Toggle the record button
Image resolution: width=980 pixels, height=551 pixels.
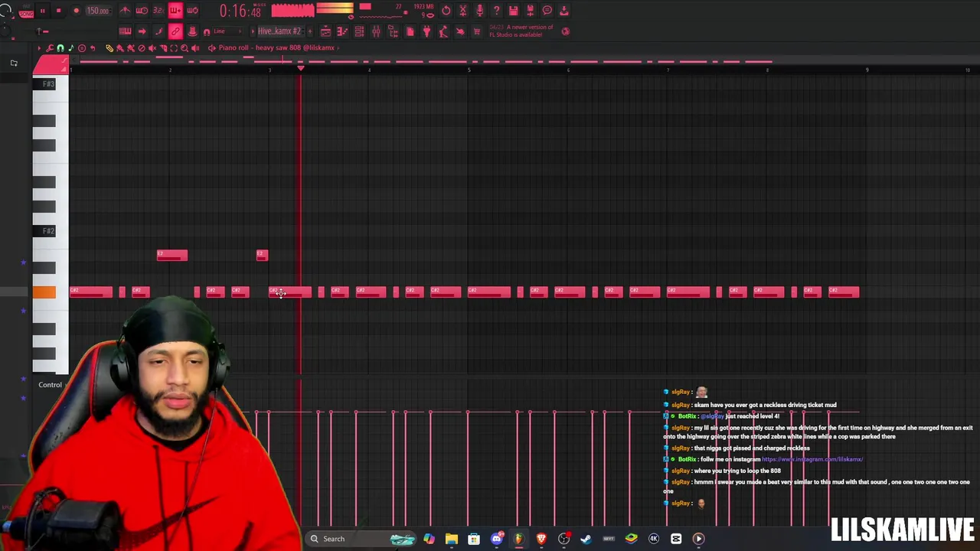[76, 11]
